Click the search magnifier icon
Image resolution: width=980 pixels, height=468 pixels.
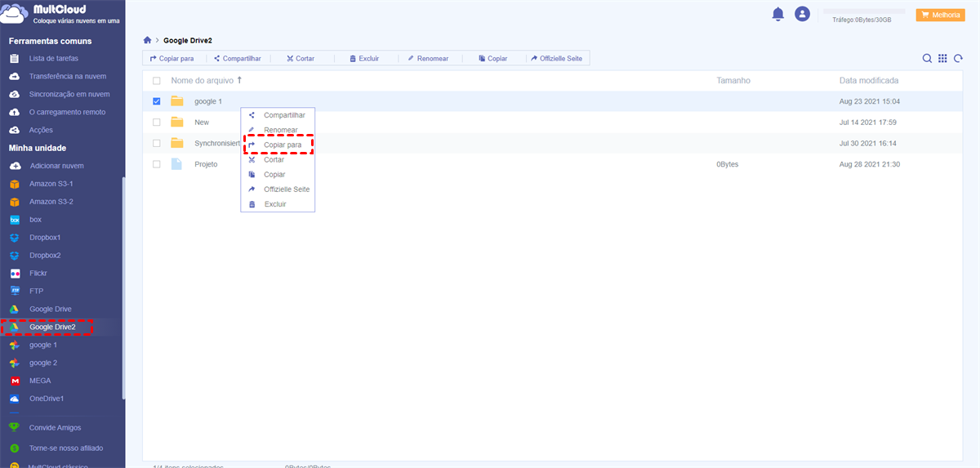pos(927,59)
